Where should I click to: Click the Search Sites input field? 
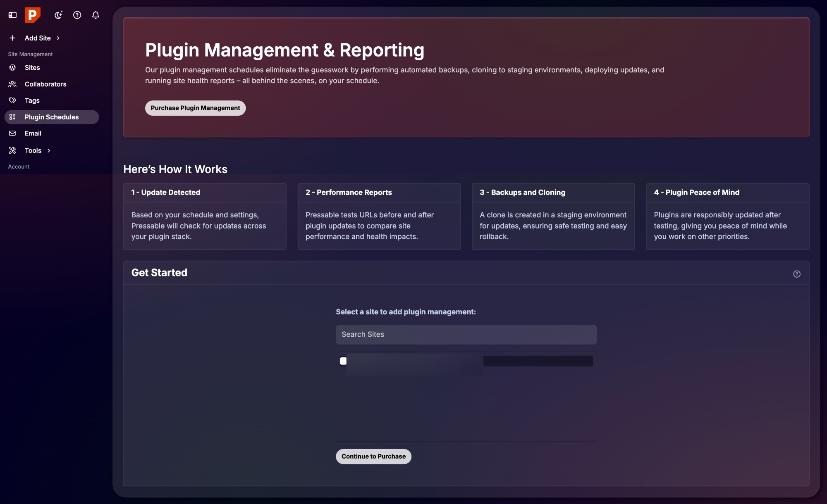point(466,334)
